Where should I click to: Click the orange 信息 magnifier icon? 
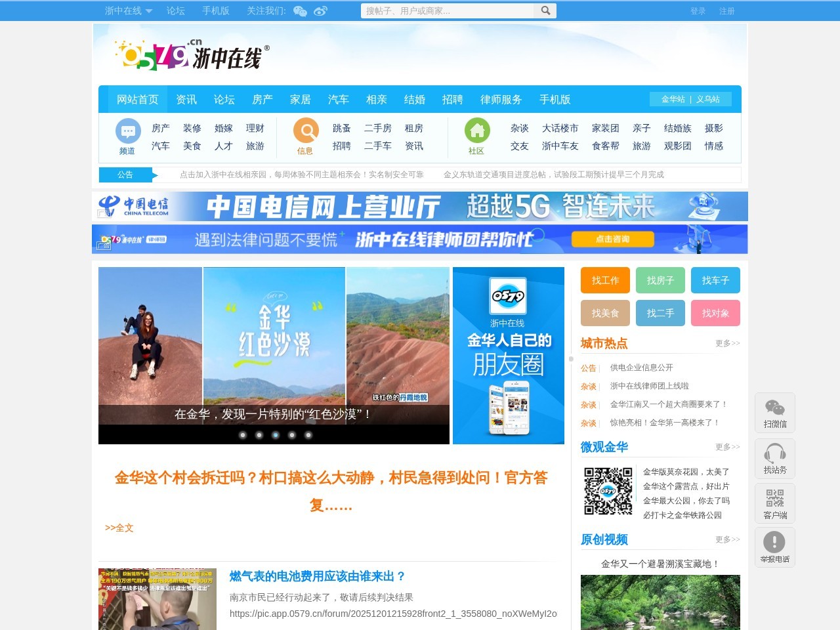pyautogui.click(x=304, y=130)
